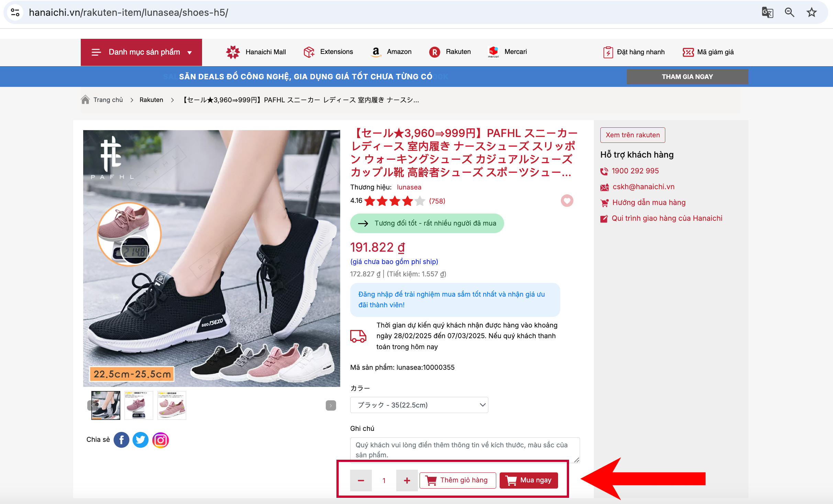Image resolution: width=833 pixels, height=504 pixels.
Task: Go to Amazon menu item
Action: click(x=399, y=52)
